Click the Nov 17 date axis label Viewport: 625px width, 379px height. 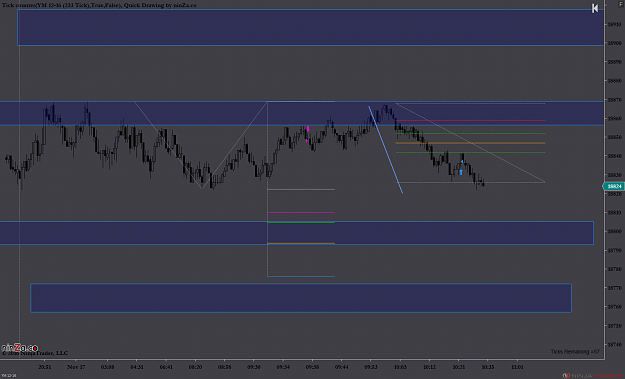click(x=76, y=367)
